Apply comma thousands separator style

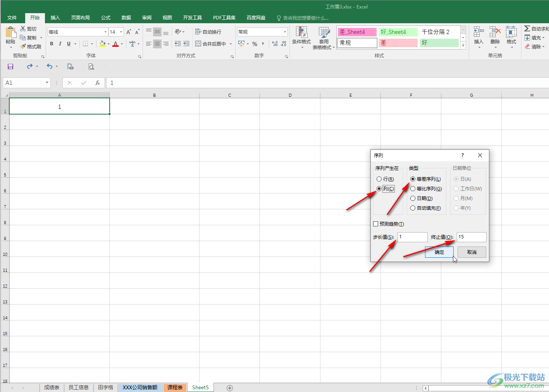263,44
